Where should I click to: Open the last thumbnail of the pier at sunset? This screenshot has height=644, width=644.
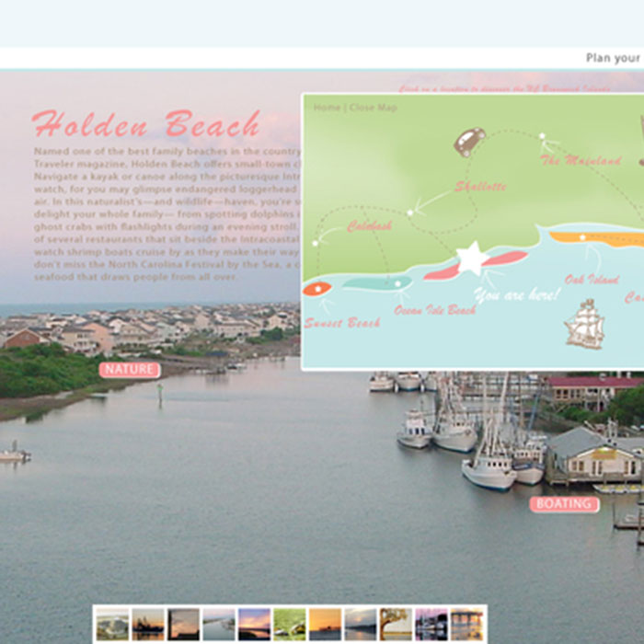point(466,625)
